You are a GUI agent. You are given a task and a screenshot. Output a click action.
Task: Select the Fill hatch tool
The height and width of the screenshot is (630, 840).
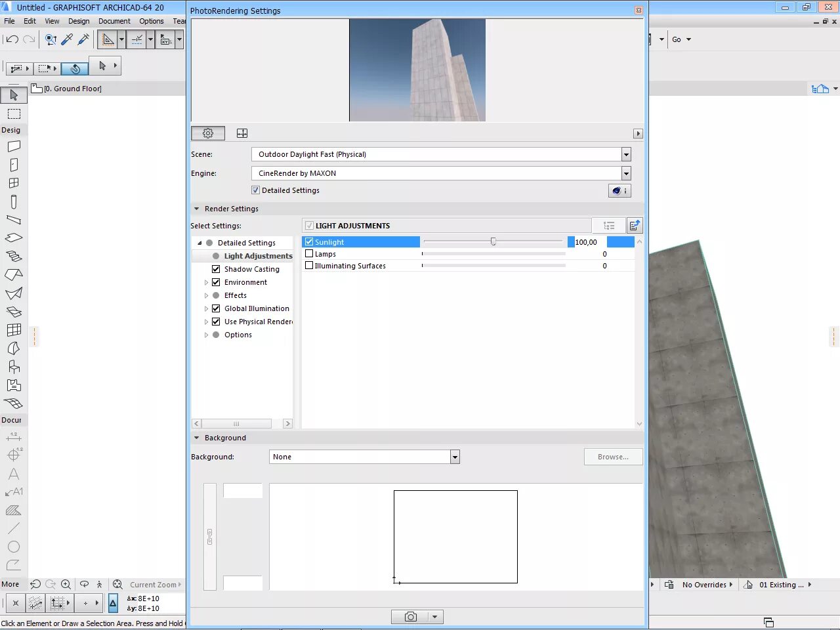coord(14,510)
